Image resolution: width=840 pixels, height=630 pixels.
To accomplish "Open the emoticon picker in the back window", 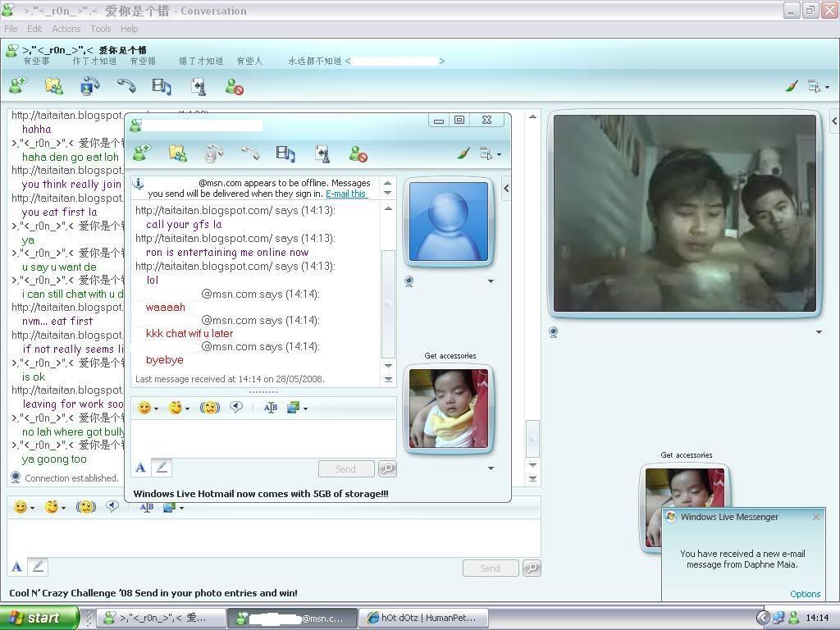I will point(21,507).
